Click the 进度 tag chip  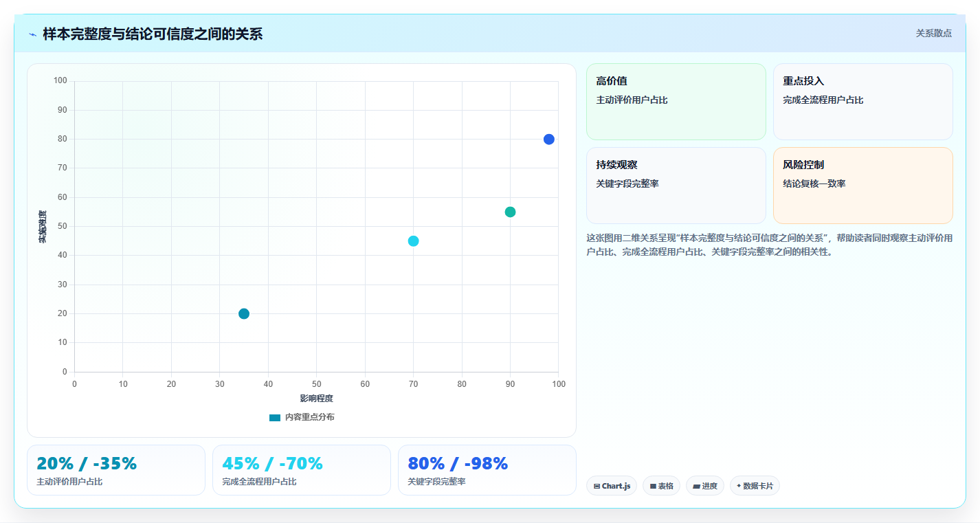pos(705,486)
